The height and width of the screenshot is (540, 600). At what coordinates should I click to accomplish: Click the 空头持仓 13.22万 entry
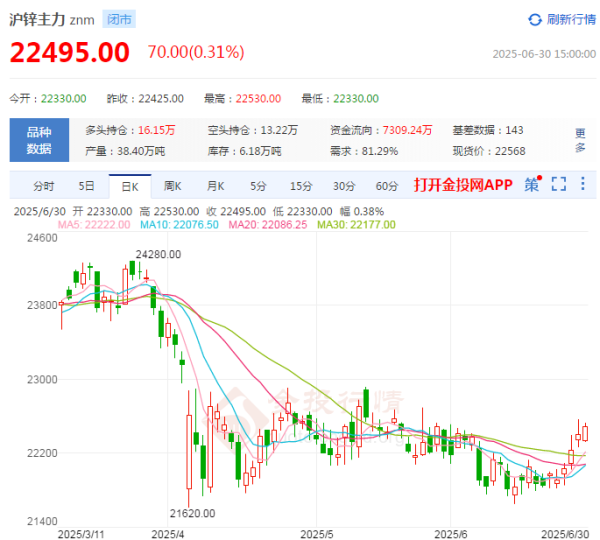pos(253,131)
